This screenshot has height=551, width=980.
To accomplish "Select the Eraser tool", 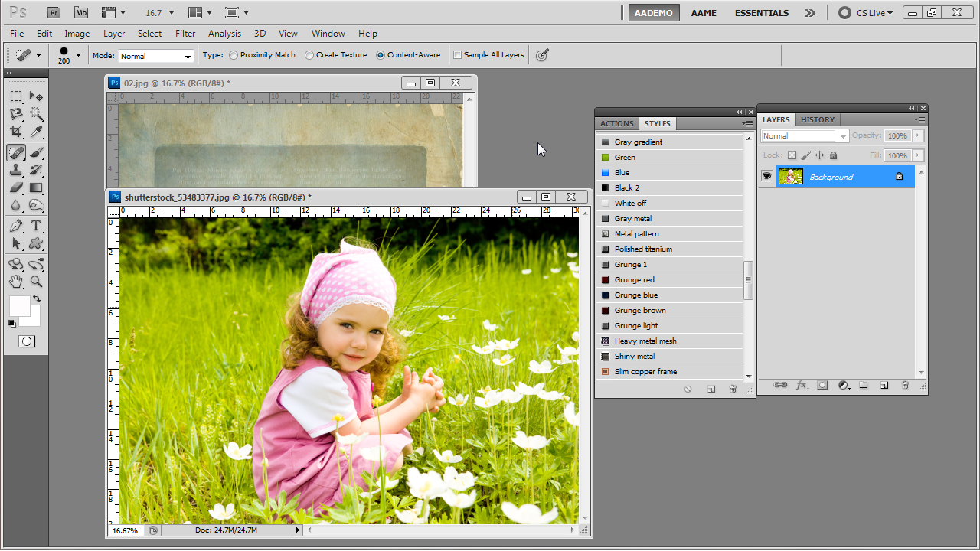I will 16,187.
